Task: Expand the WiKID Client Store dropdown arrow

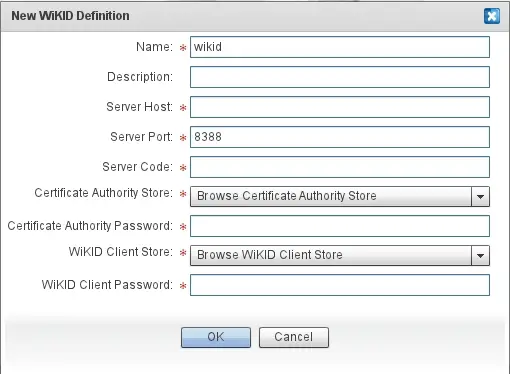Action: pyautogui.click(x=480, y=255)
